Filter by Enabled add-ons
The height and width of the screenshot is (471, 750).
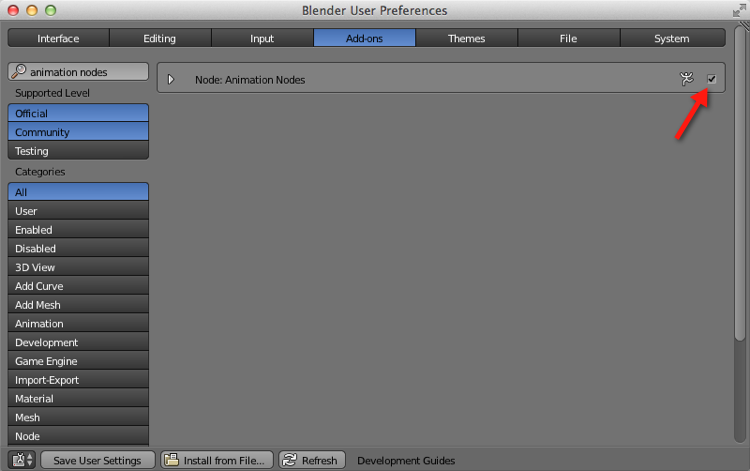point(78,230)
